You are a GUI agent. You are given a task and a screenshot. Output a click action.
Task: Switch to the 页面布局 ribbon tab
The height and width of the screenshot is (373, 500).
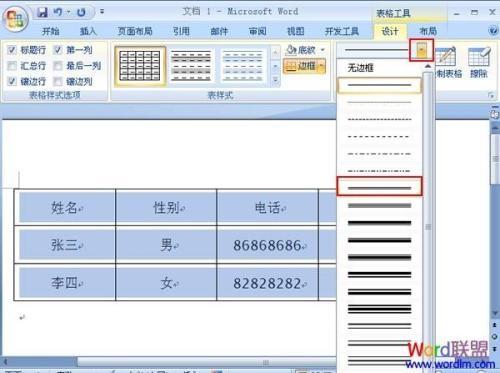pos(135,31)
